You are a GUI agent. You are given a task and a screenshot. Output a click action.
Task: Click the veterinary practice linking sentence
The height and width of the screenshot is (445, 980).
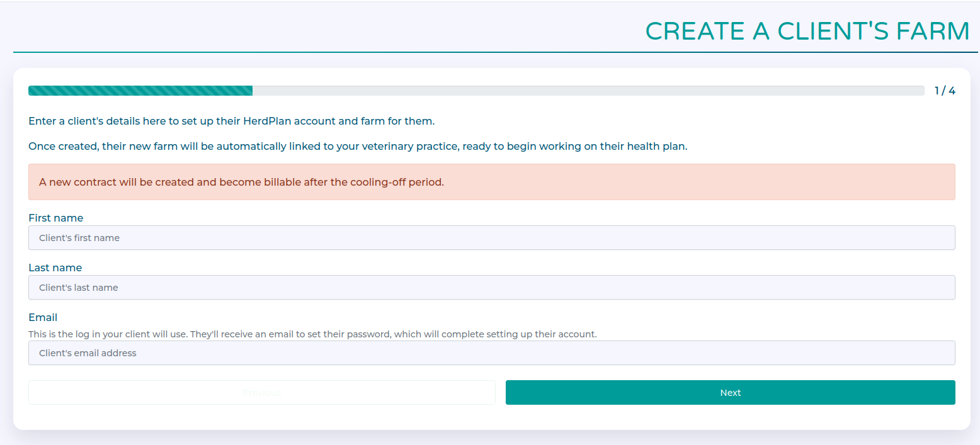(x=357, y=146)
